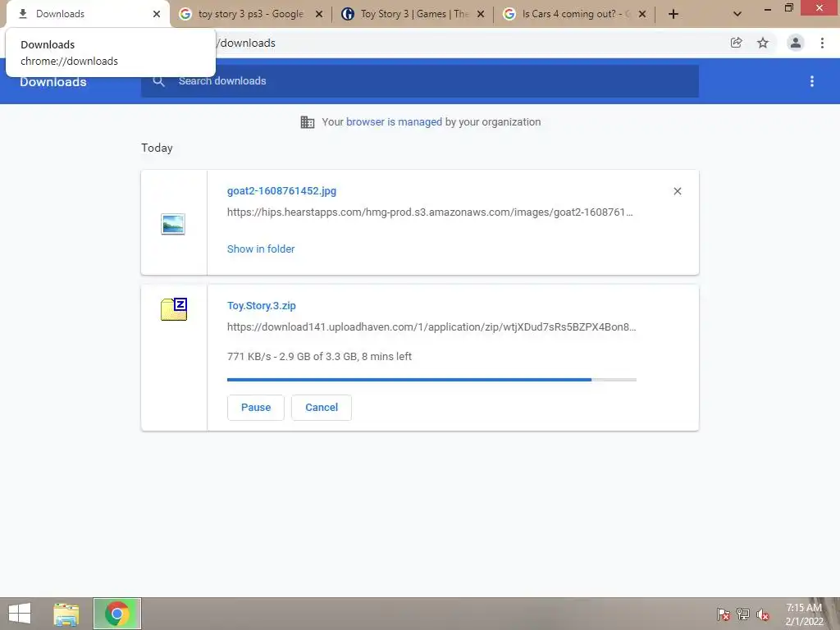Select the Downloads tab
840x630 pixels.
pyautogui.click(x=89, y=14)
